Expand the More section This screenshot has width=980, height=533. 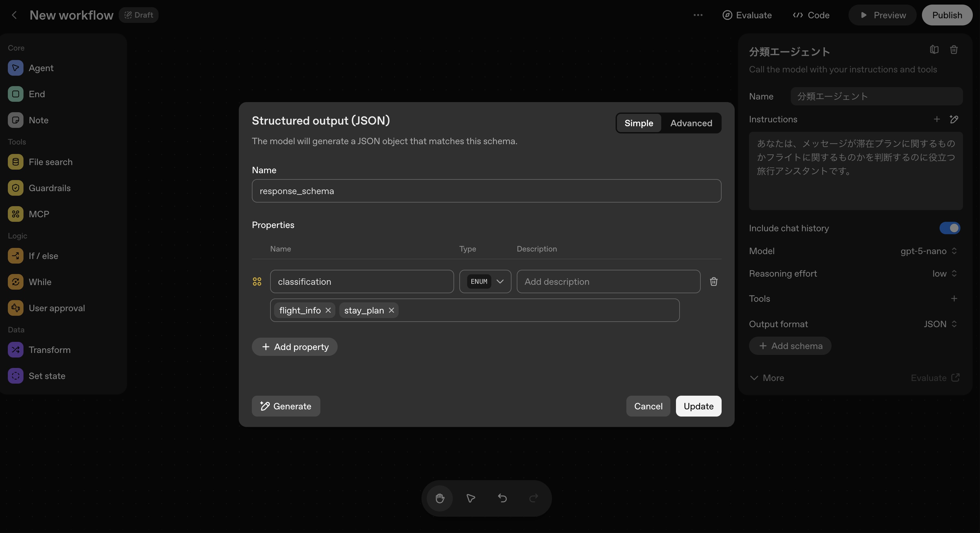[767, 378]
